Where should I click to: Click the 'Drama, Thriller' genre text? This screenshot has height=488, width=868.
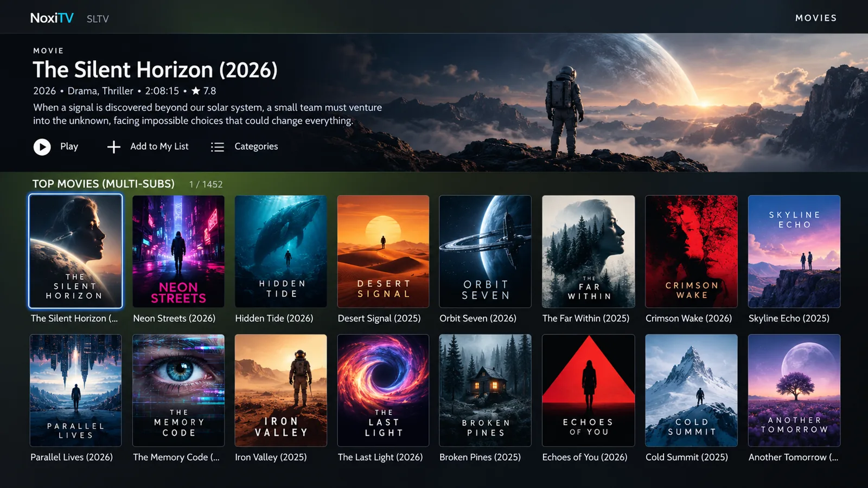(x=100, y=91)
